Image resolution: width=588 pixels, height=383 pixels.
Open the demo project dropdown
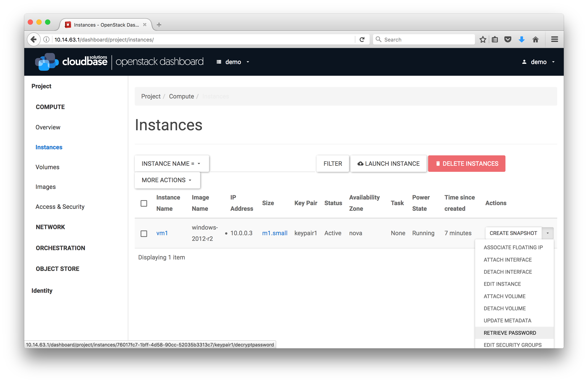point(233,62)
